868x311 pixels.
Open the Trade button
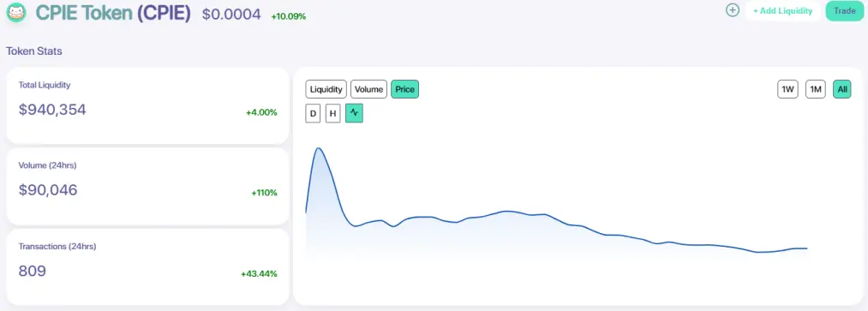point(845,11)
